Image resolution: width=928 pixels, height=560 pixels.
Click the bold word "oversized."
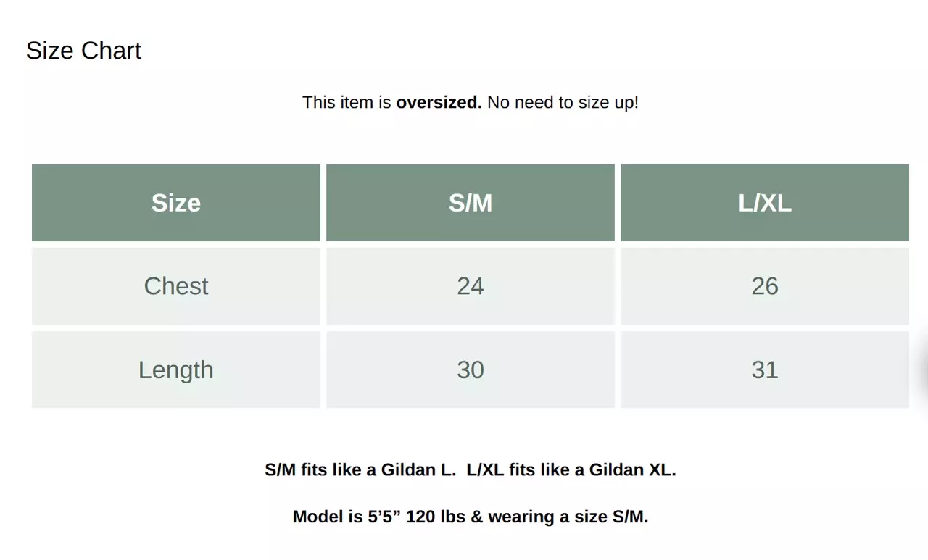(439, 102)
